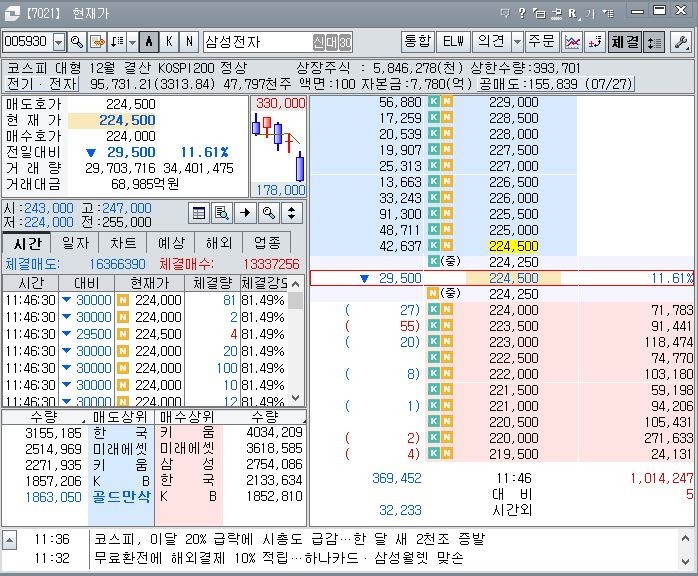Image resolution: width=698 pixels, height=576 pixels.
Task: Toggle the A (all markets) button
Action: pos(149,42)
